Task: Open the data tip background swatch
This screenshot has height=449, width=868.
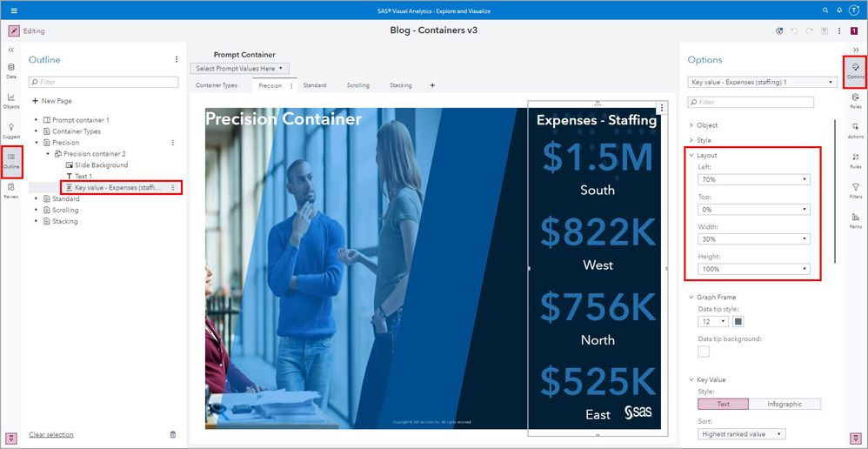Action: coord(704,352)
